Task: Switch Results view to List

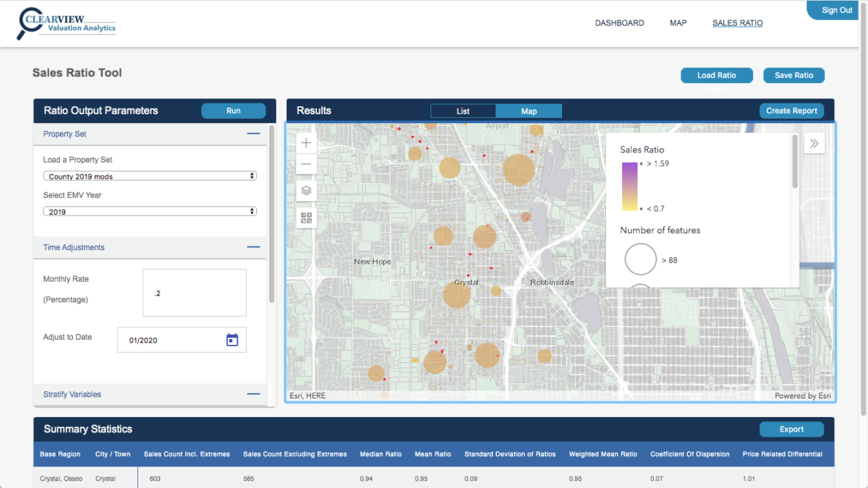Action: pos(463,111)
